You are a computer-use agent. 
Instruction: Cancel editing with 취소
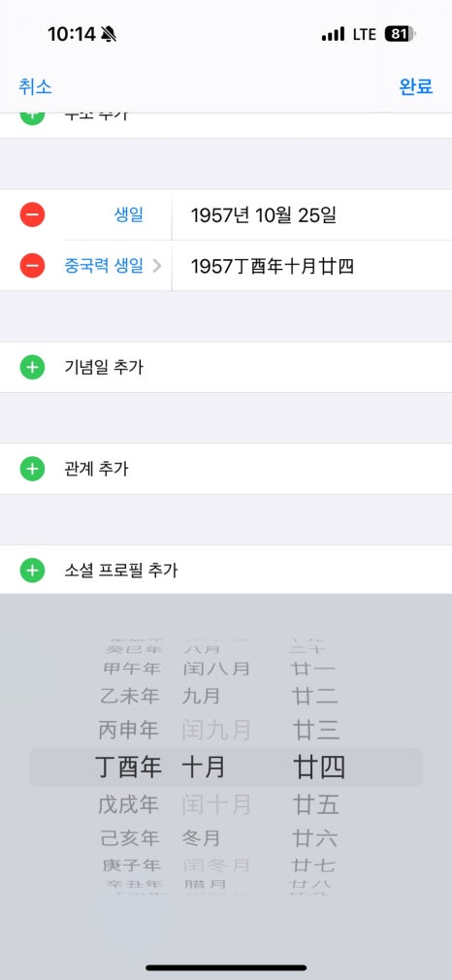[x=35, y=87]
